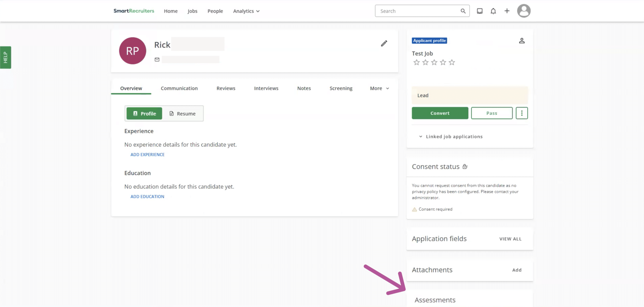Open the three-dot more actions menu
This screenshot has width=644, height=307.
(x=522, y=113)
